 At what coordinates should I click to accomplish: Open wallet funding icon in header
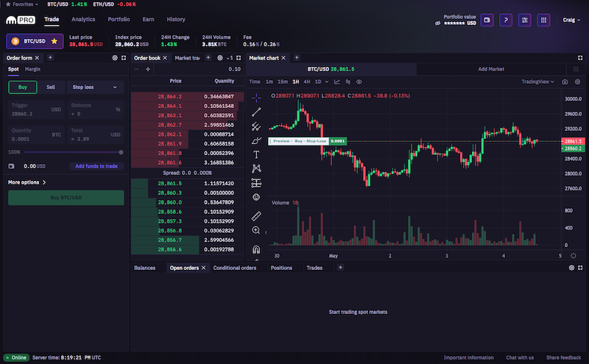click(x=487, y=20)
